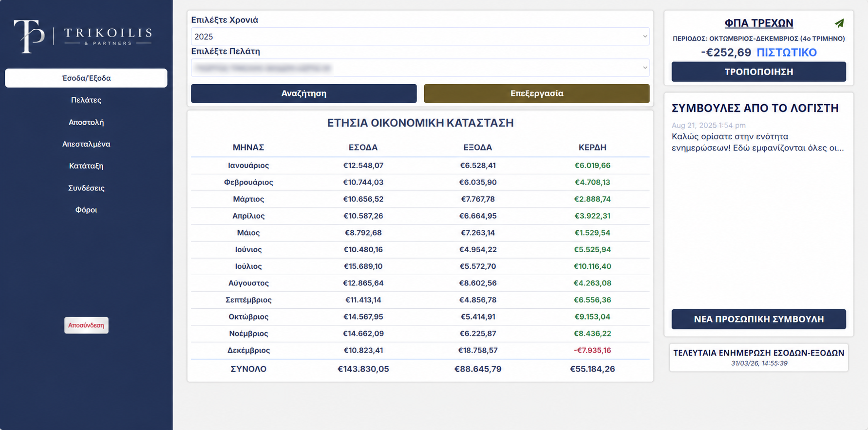Open the year selection dropdown
This screenshot has height=430, width=868.
(420, 37)
